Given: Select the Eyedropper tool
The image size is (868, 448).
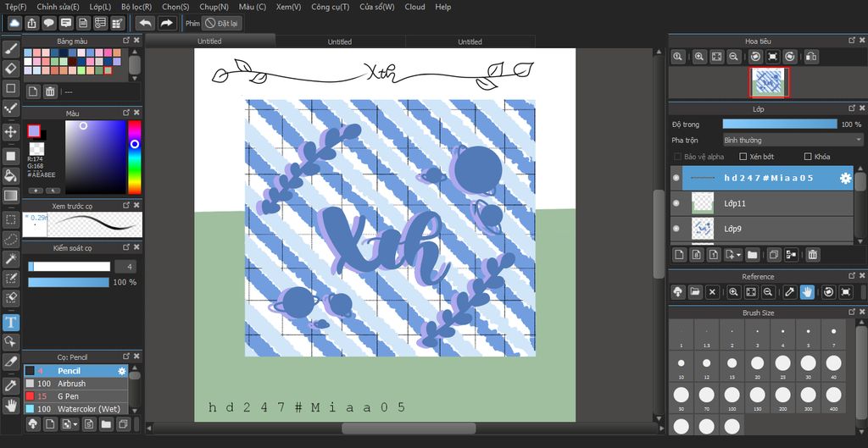Looking at the screenshot, I should [x=10, y=385].
